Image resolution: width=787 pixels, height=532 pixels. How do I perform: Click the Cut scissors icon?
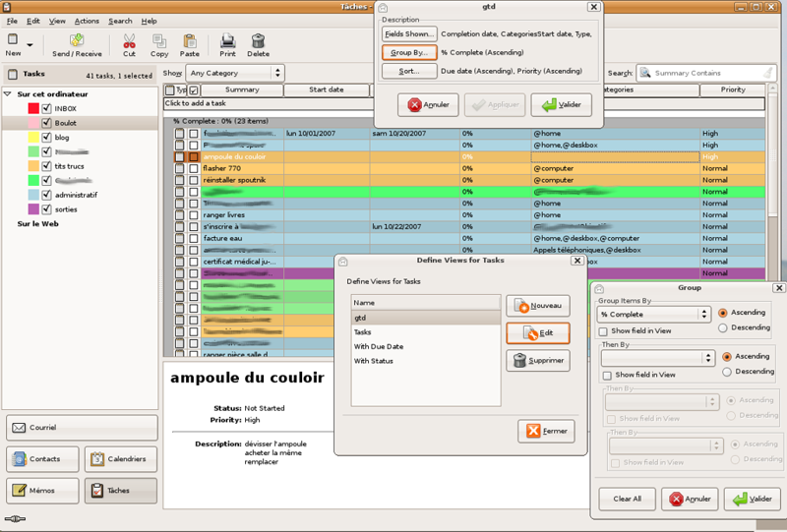point(129,41)
